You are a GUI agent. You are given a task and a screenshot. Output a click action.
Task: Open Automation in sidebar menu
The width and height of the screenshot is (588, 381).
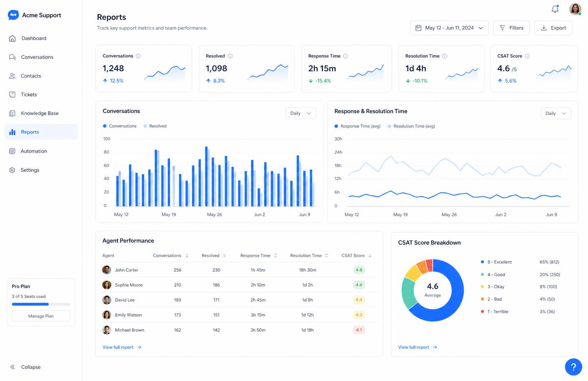[x=41, y=151]
